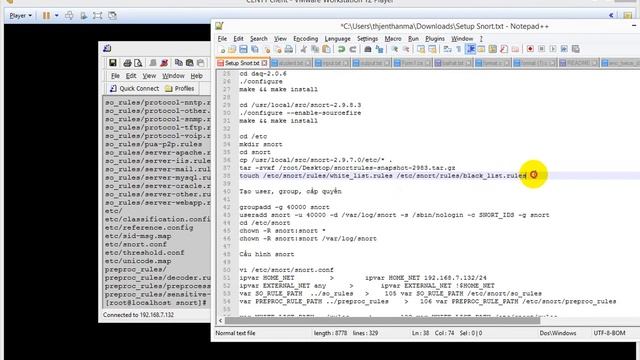640x360 pixels.
Task: Click the Print icon in Notepad++ toolbar
Action: 289,49
